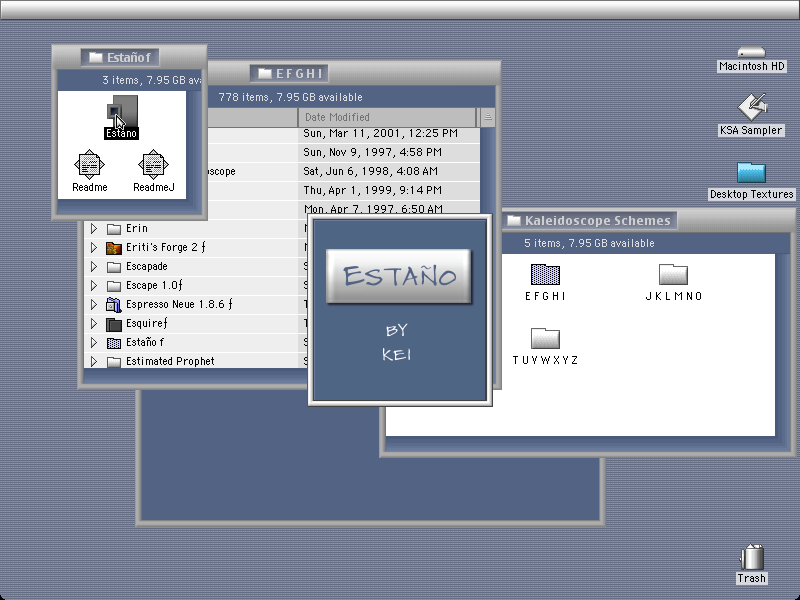Click the folder proxy icon in Estaño f title bar
The height and width of the screenshot is (600, 800).
click(95, 57)
